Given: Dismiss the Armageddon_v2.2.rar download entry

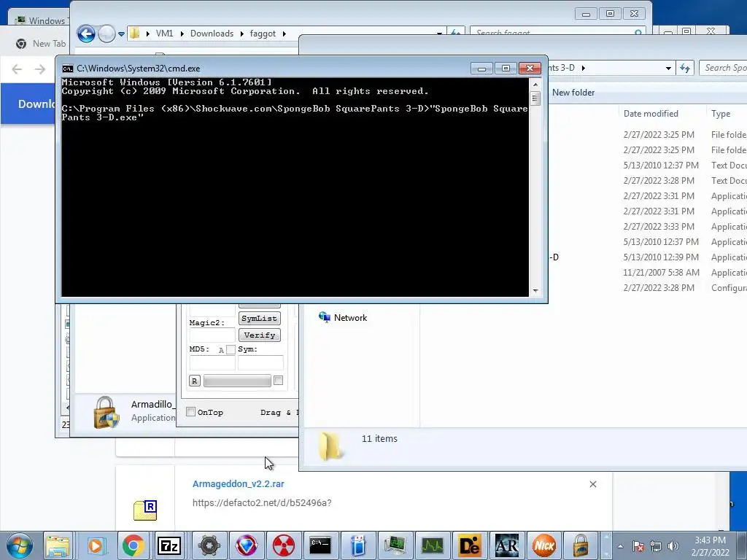Looking at the screenshot, I should pos(592,484).
